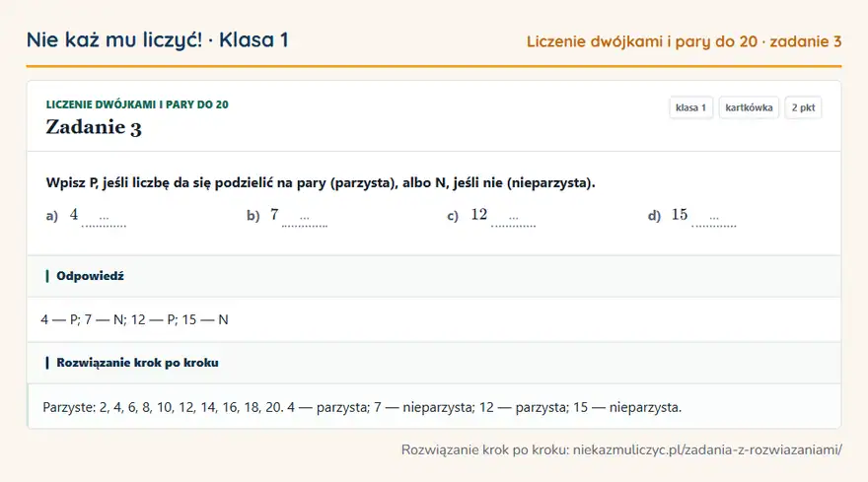The image size is (868, 482).
Task: Click the 'Odpowiedź' section heading
Action: 90,276
